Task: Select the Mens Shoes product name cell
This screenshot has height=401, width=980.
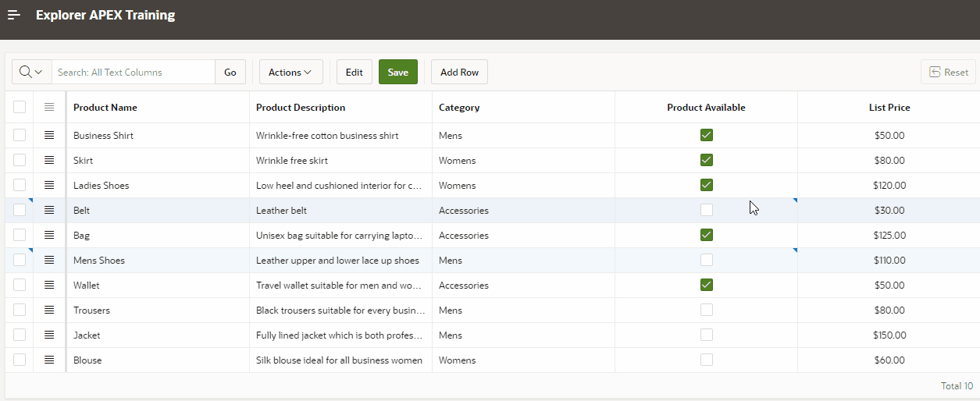Action: pyautogui.click(x=159, y=260)
